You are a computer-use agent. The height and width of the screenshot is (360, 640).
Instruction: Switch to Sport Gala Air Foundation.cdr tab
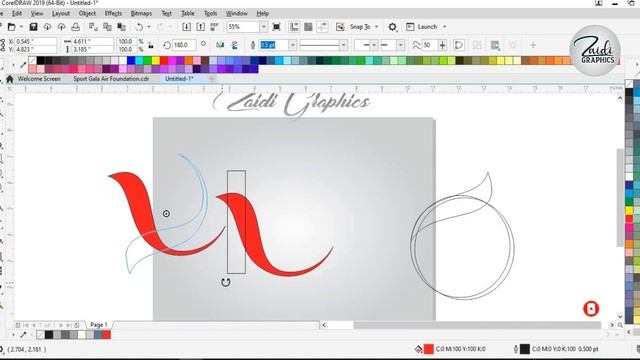[111, 79]
